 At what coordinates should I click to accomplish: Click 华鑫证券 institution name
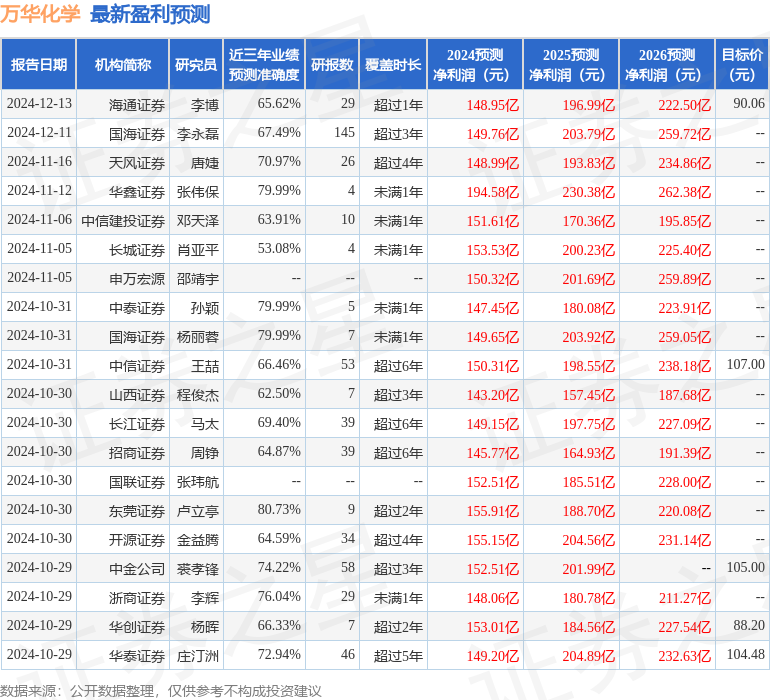[x=137, y=192]
